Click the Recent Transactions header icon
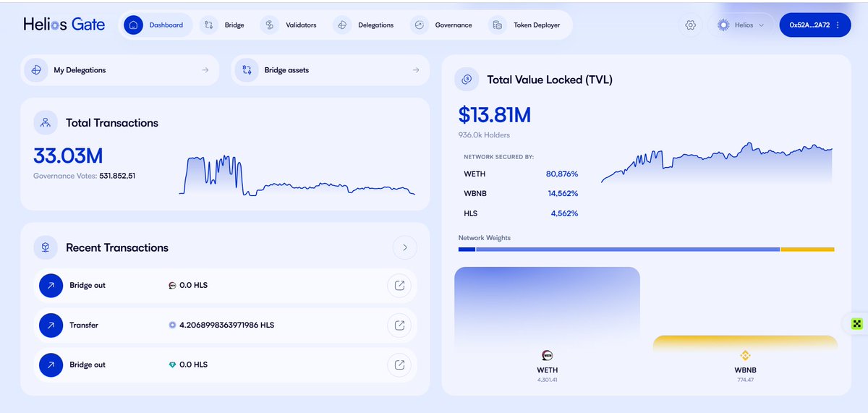The width and height of the screenshot is (868, 413). pyautogui.click(x=46, y=247)
